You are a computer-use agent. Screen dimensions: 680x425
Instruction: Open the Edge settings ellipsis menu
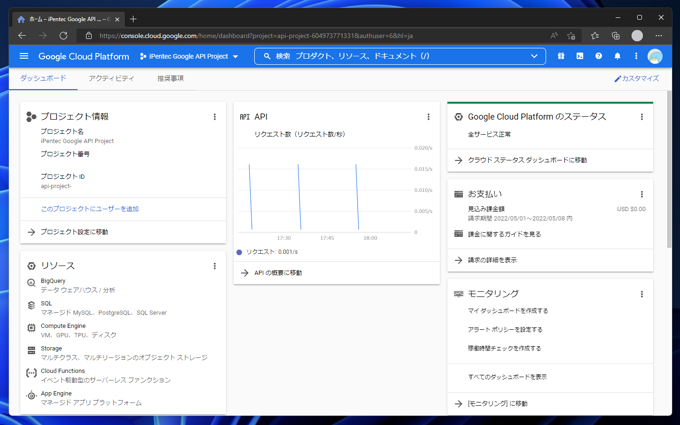(x=659, y=36)
